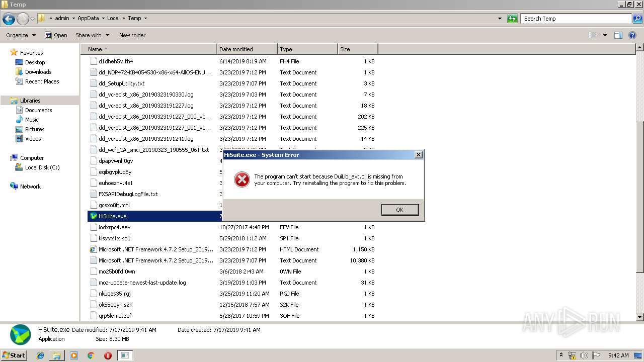Open Local Disk (C:) in sidebar
This screenshot has height=362, width=644.
tap(42, 167)
